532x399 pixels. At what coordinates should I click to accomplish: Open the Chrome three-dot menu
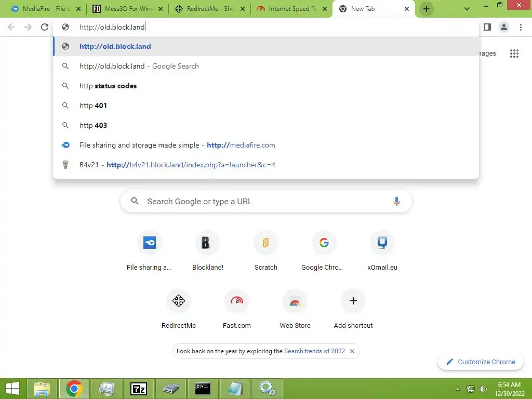[x=521, y=27]
